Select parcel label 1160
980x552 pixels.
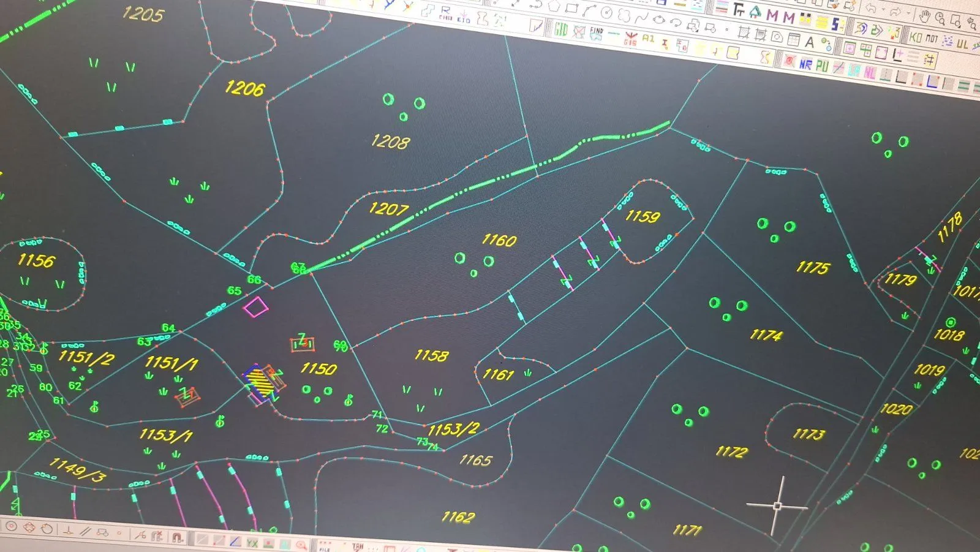click(499, 240)
